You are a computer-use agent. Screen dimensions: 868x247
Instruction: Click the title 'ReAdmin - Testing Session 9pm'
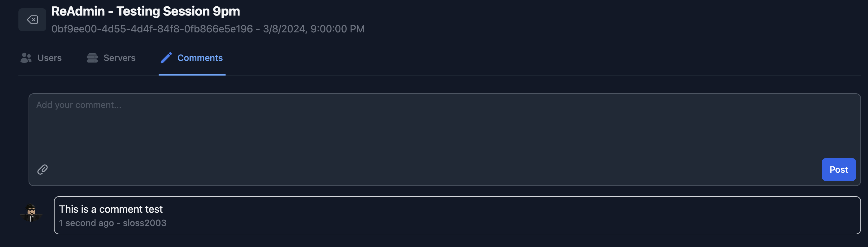point(146,10)
